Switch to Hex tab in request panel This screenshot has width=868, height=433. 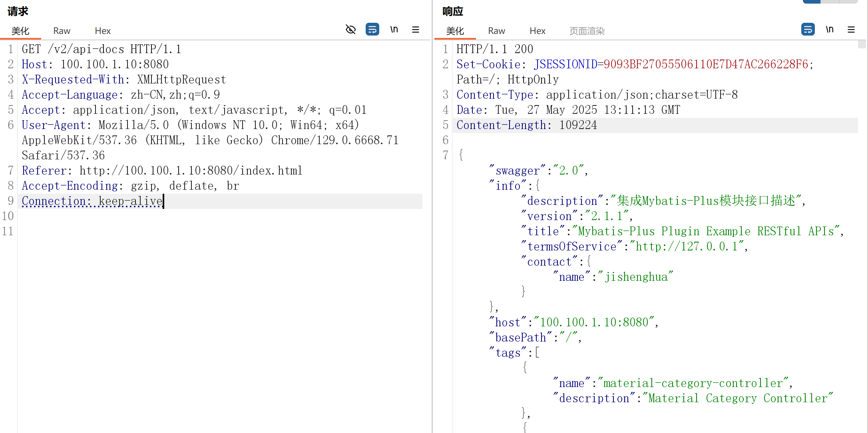(103, 31)
